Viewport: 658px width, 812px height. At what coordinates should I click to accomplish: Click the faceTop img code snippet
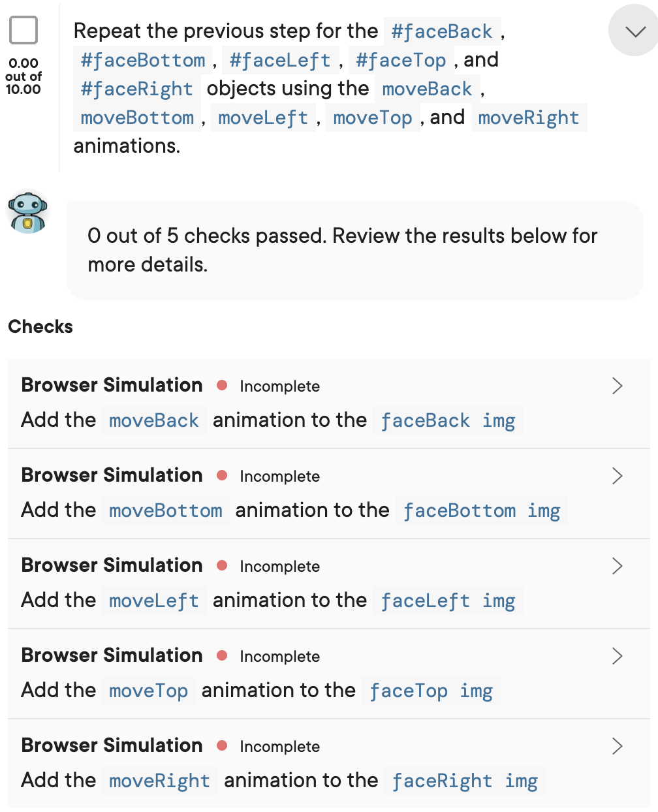pyautogui.click(x=430, y=691)
